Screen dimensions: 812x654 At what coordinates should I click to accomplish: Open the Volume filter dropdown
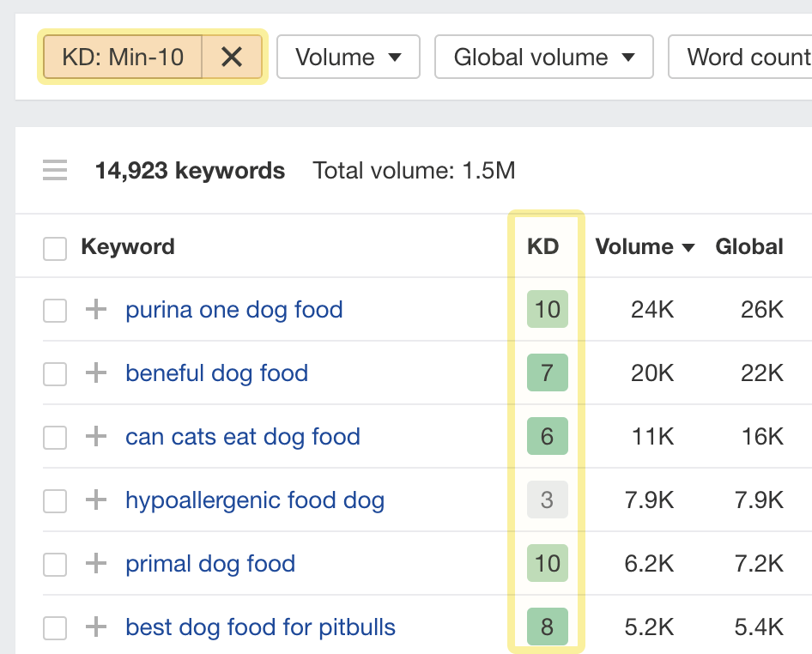pyautogui.click(x=348, y=58)
